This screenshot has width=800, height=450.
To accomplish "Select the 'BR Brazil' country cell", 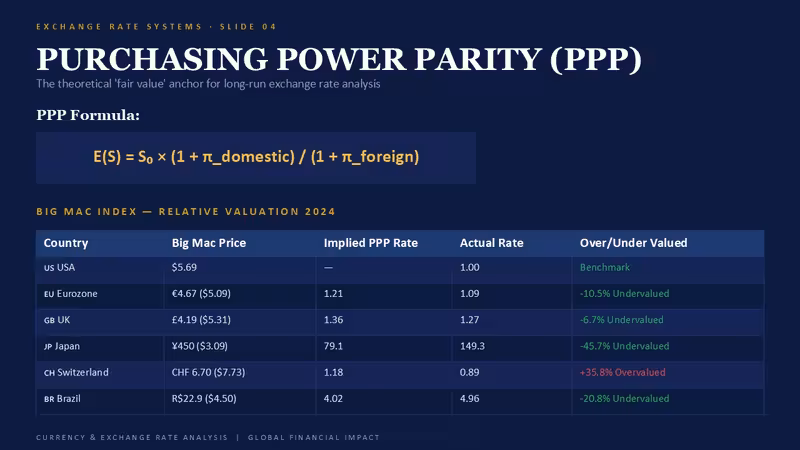I will pos(62,398).
